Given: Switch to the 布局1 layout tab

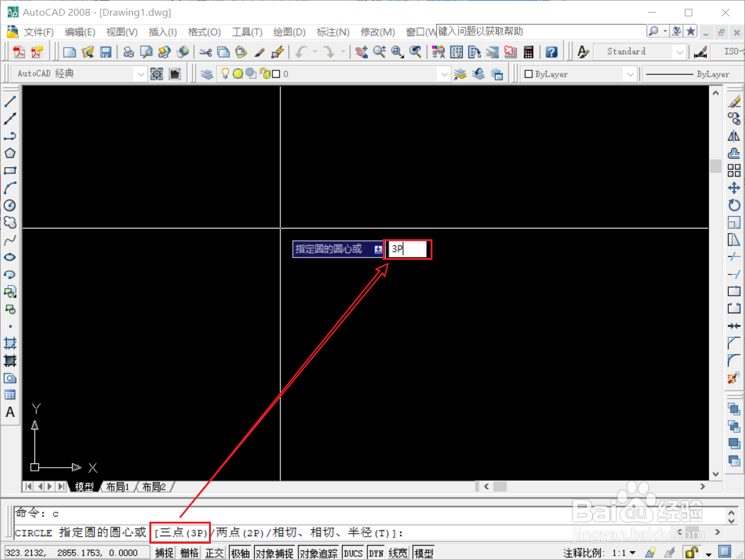Looking at the screenshot, I should (117, 487).
